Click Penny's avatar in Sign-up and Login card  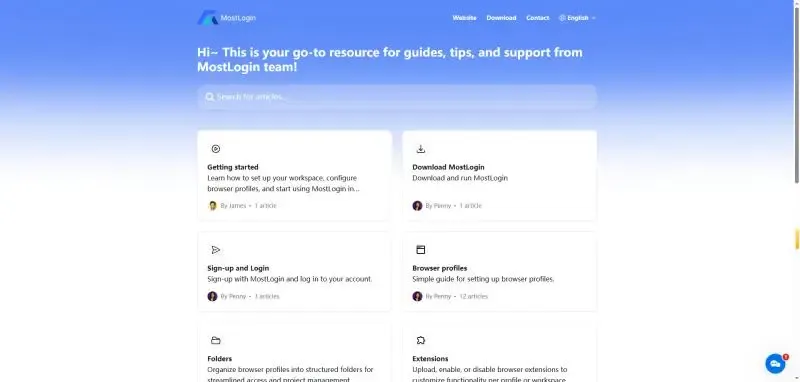click(x=213, y=296)
